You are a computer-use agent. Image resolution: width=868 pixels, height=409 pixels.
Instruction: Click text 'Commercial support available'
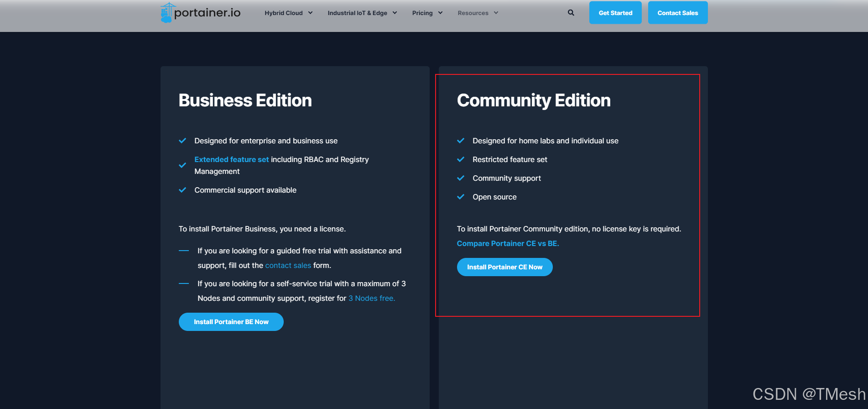coord(245,190)
